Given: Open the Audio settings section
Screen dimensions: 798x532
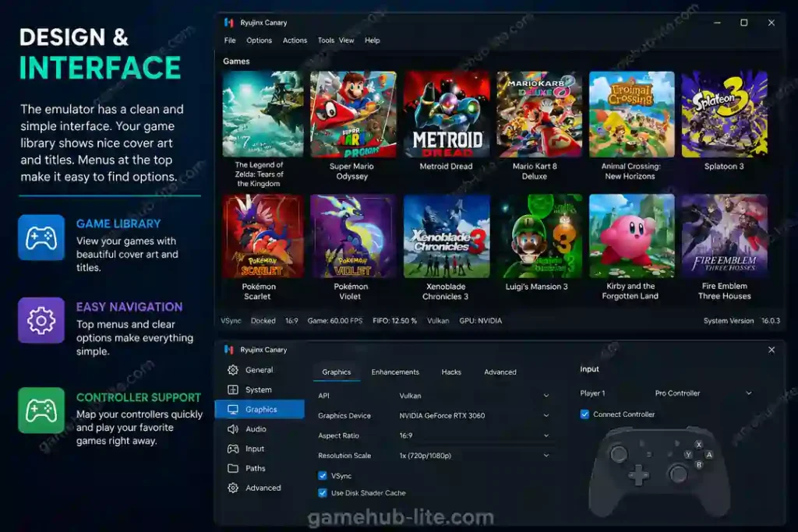Looking at the screenshot, I should (260, 428).
